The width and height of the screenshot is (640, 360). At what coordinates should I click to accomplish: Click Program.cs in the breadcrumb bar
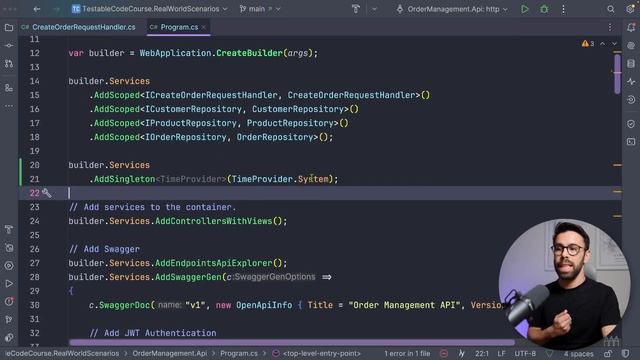click(x=239, y=353)
